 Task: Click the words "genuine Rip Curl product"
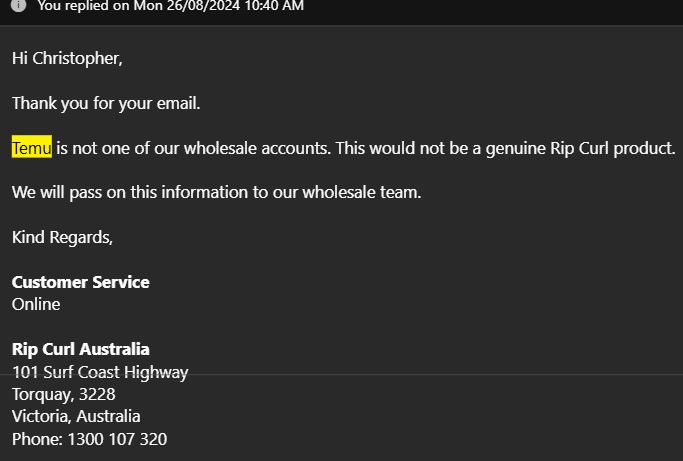(580, 148)
